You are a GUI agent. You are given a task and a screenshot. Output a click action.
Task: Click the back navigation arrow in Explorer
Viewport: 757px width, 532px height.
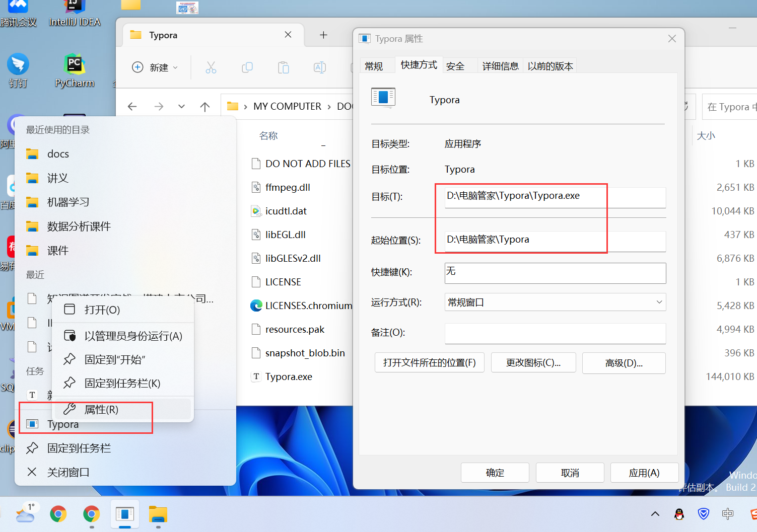(x=132, y=106)
